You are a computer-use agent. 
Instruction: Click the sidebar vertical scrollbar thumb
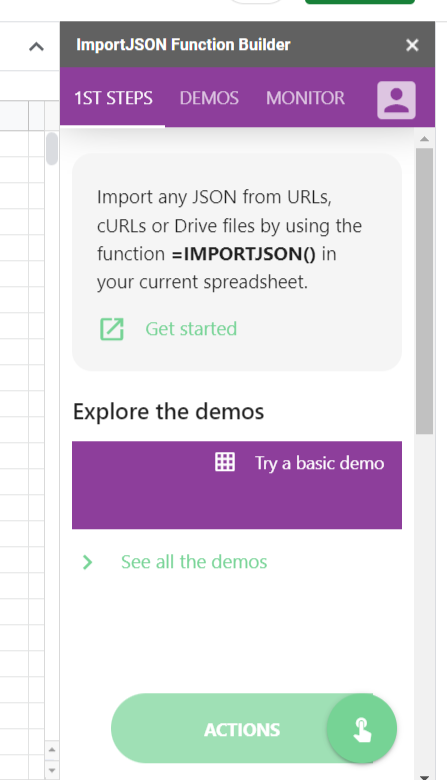coord(424,291)
